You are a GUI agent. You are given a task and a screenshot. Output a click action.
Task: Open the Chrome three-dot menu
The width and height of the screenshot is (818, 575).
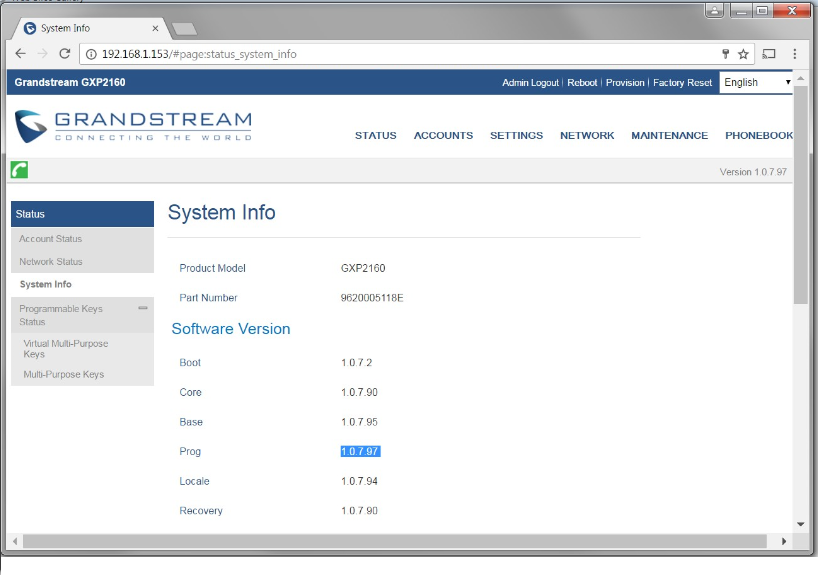pyautogui.click(x=795, y=54)
